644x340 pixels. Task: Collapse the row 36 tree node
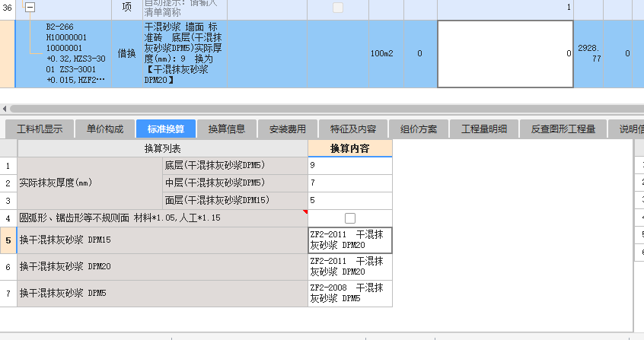tap(30, 7)
